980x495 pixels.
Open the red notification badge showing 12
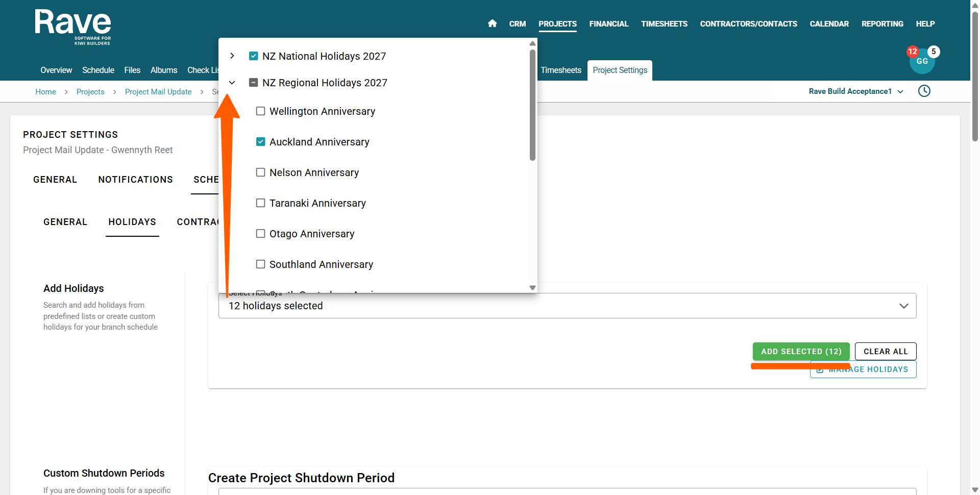(x=913, y=52)
